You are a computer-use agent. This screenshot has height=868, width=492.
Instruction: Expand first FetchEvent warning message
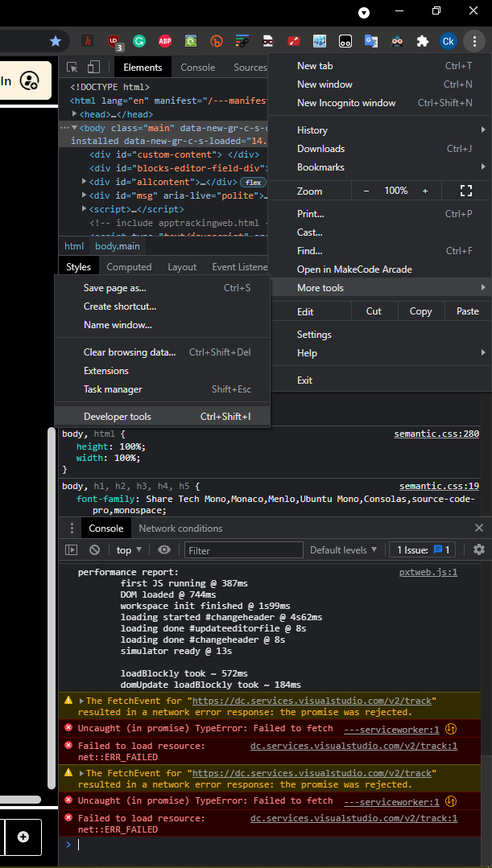[82, 701]
